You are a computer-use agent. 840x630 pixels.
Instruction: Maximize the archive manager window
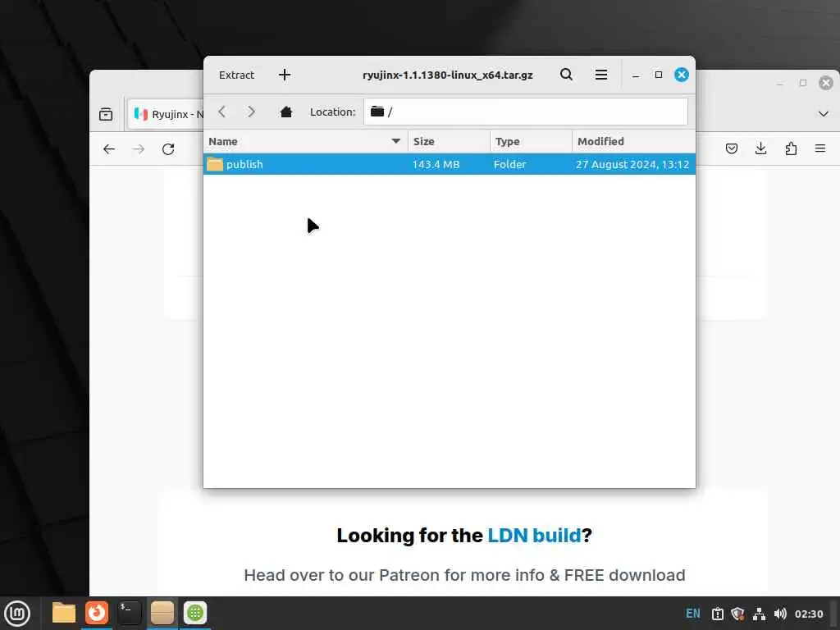[x=659, y=75]
